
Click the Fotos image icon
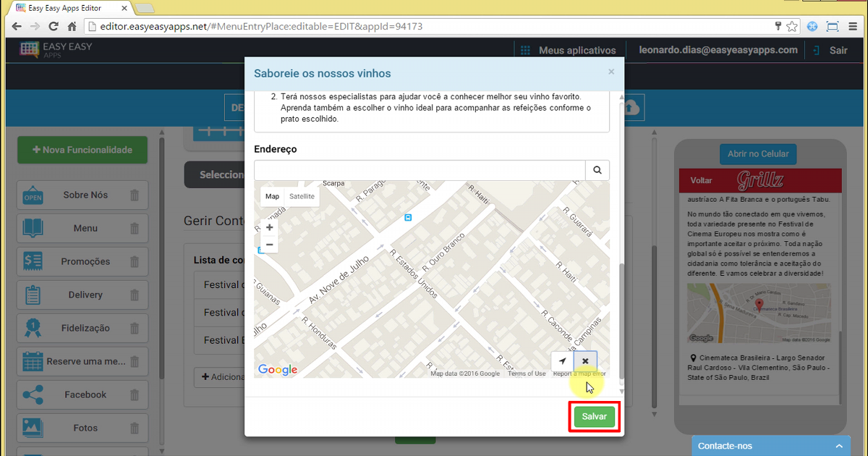pos(33,428)
